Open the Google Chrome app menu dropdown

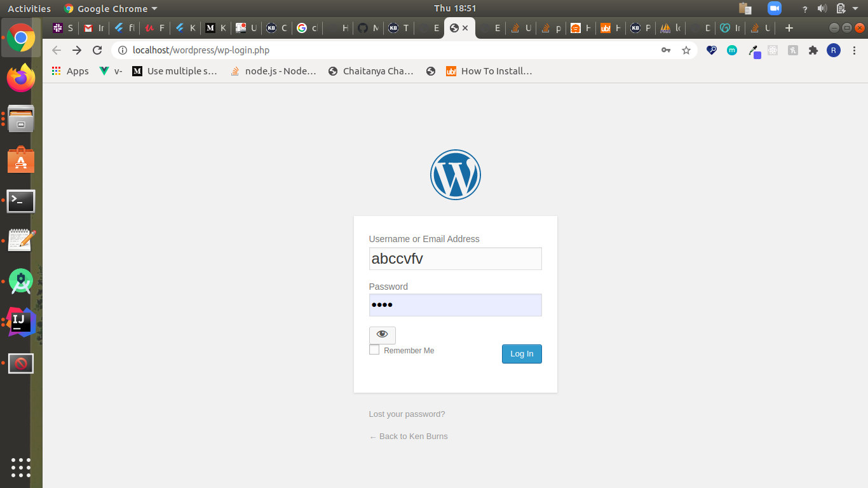(111, 8)
